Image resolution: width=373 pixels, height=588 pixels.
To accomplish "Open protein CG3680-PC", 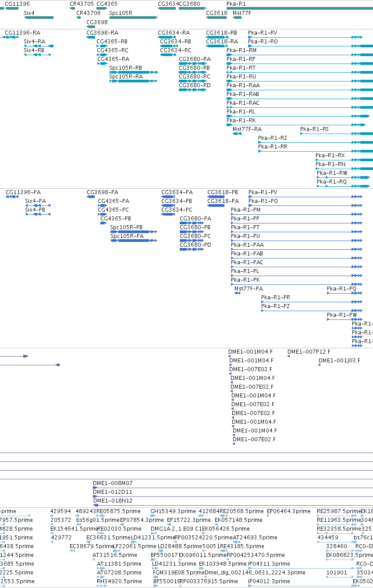I will 195,236.
